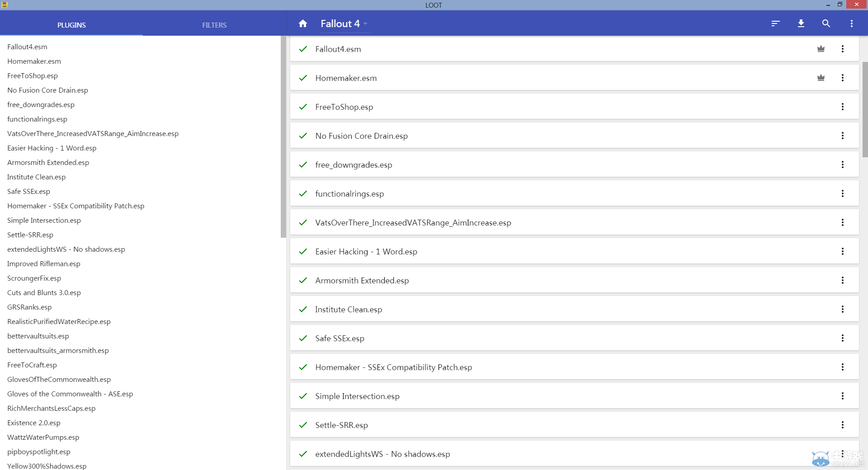This screenshot has height=470, width=868.
Task: Open three-dot menu for Homemaker.esm card
Action: (x=843, y=78)
